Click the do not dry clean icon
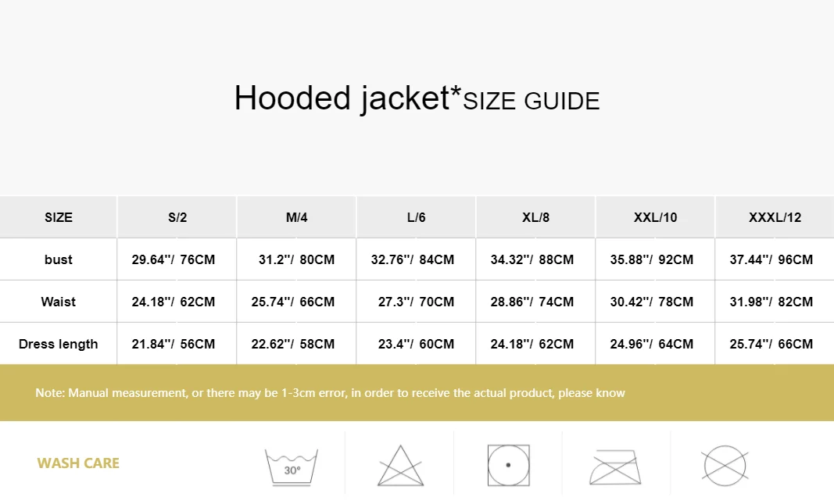Screen dimensions: 834x504 725,466
